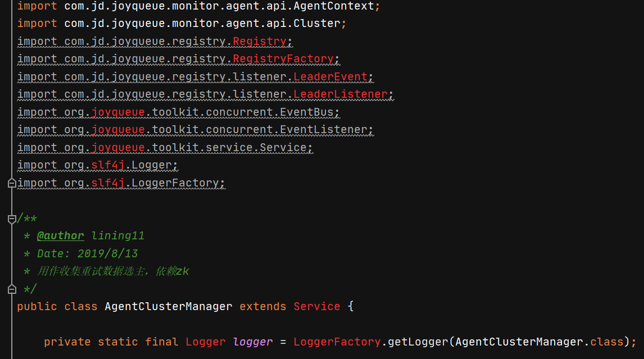Collapse the import block fold marker

12,183
